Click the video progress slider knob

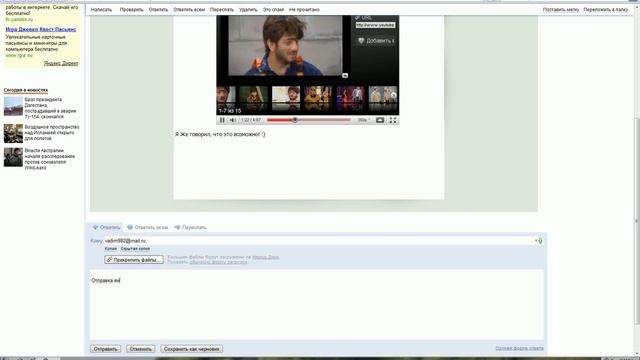[294, 120]
